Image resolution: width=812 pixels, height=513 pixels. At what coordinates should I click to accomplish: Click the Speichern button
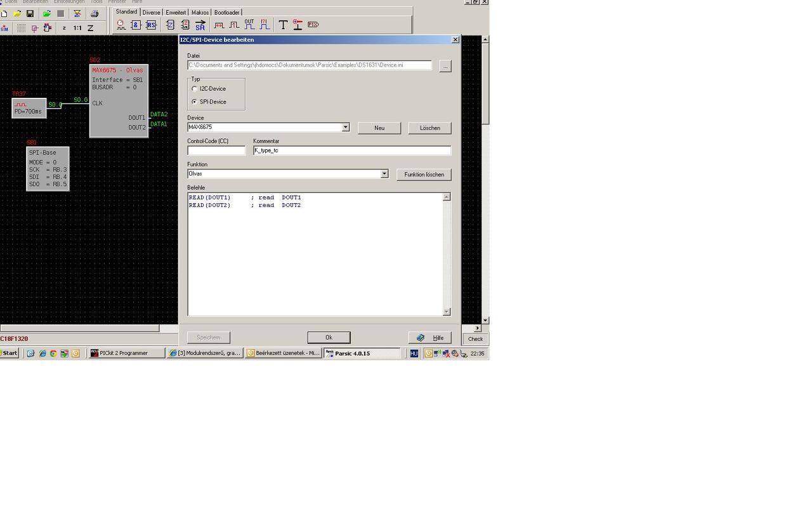point(209,338)
